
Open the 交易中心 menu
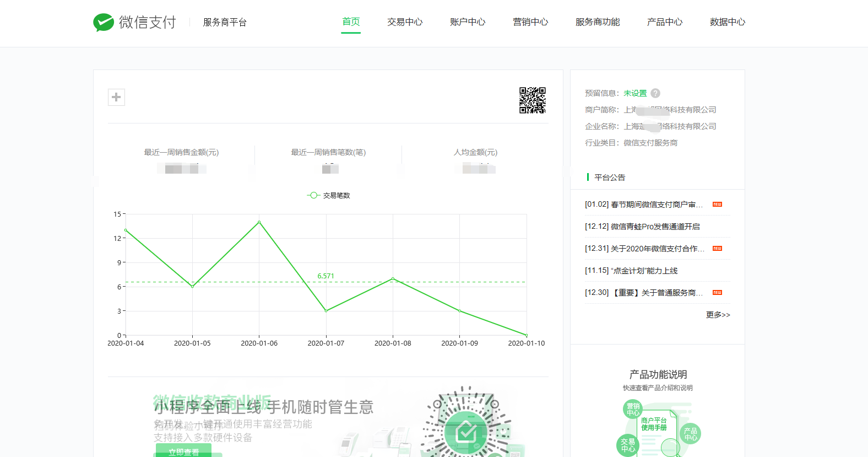[405, 22]
